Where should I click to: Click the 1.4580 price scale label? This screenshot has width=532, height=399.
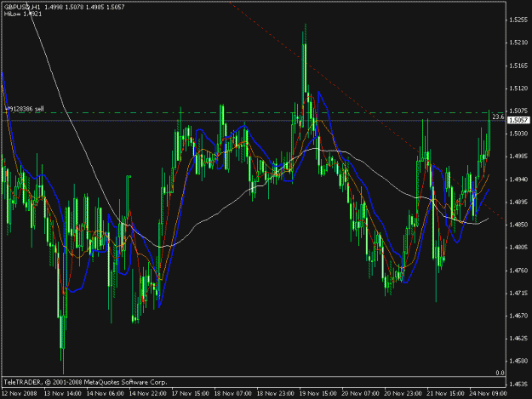pyautogui.click(x=518, y=361)
